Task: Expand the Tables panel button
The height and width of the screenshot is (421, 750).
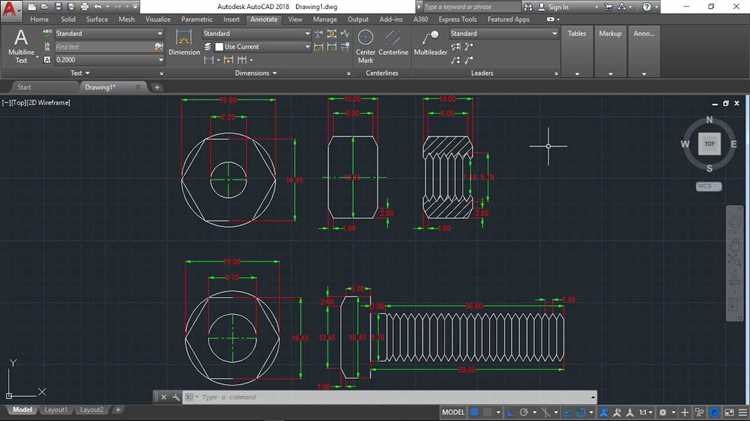Action: point(577,48)
